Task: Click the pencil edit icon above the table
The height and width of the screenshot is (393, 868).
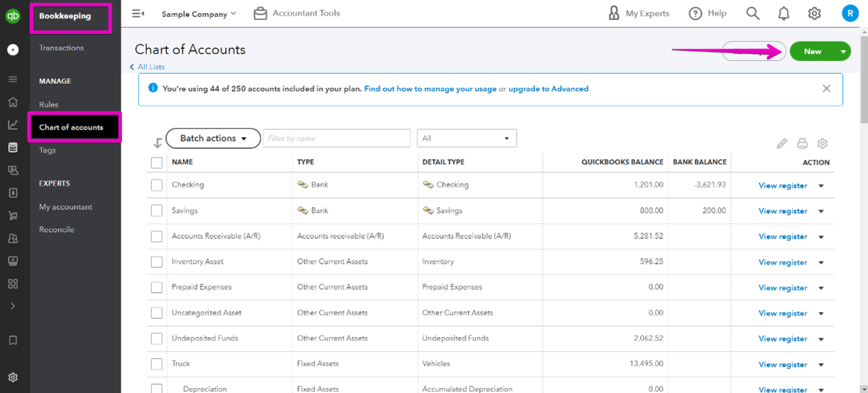Action: tap(781, 143)
